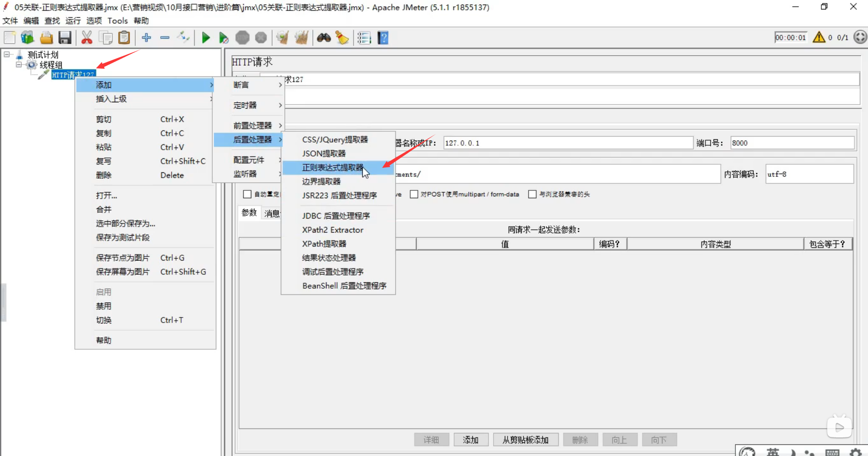Viewport: 868px width, 456px height.
Task: Collapse all nodes with the minus icon
Action: (165, 38)
